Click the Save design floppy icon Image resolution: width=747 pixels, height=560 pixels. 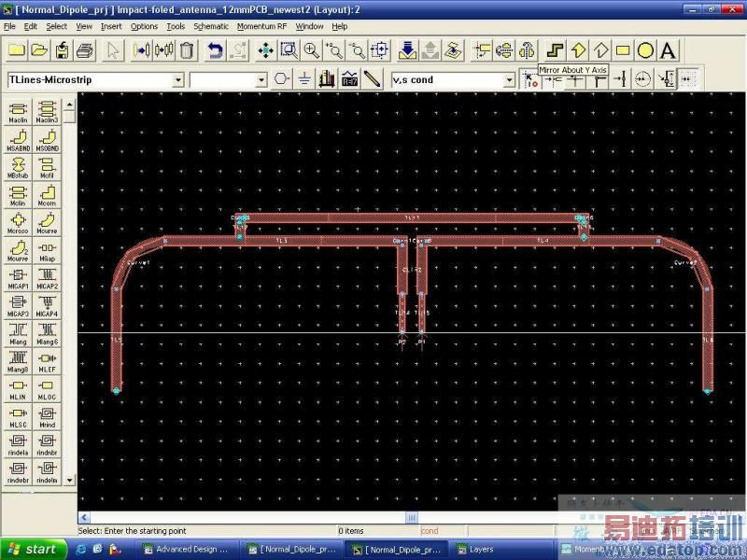pyautogui.click(x=62, y=50)
